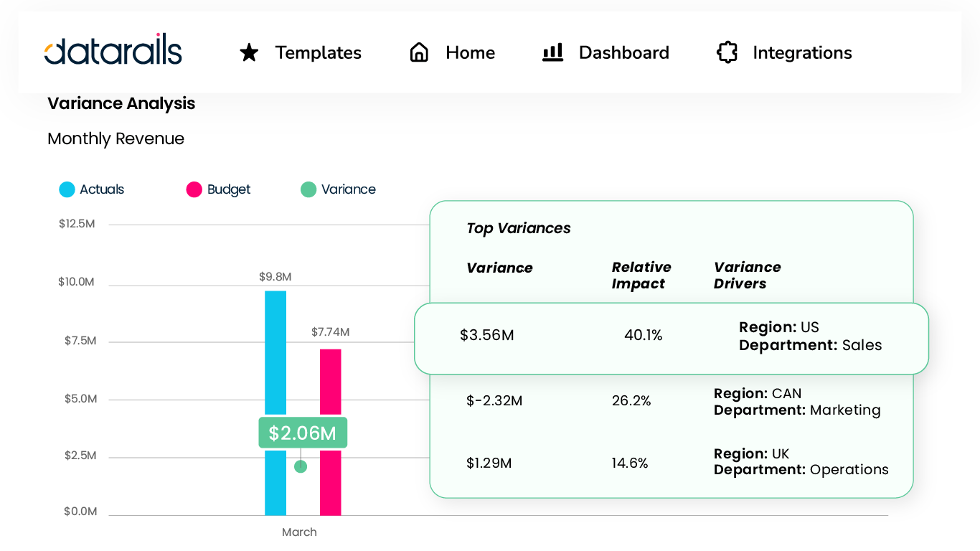Screen dimensions: 980x551
Task: Click the $2.06M variance label
Action: point(303,433)
